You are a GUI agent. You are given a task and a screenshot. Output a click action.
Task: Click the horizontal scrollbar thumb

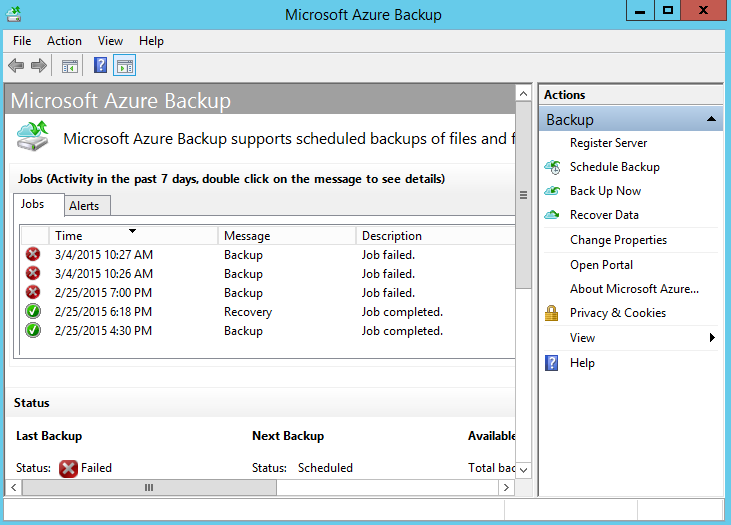pyautogui.click(x=149, y=488)
